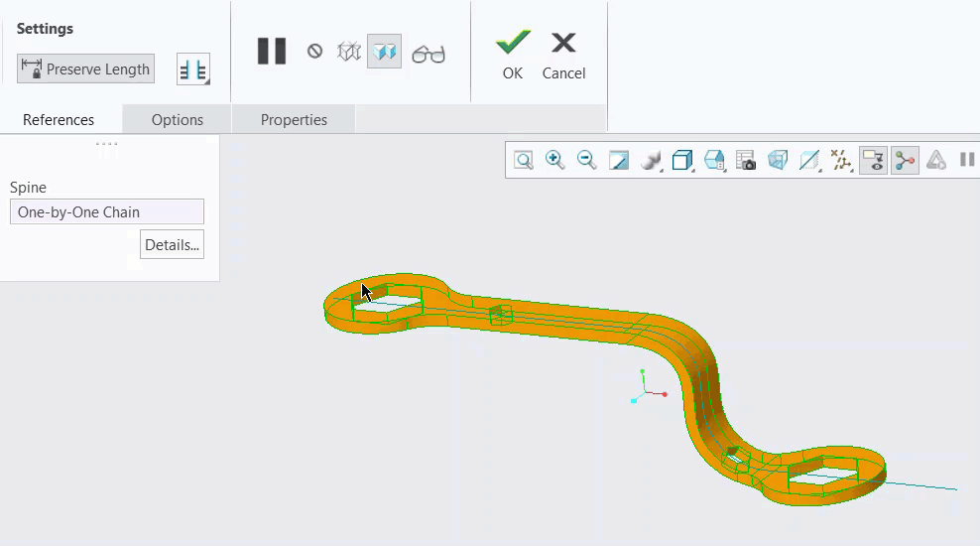Zoom in using the magnifier plus icon
The image size is (980, 546).
coord(555,160)
